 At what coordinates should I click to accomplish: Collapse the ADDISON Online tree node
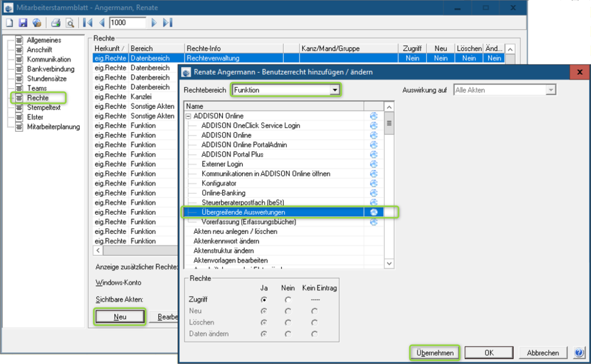click(x=188, y=116)
